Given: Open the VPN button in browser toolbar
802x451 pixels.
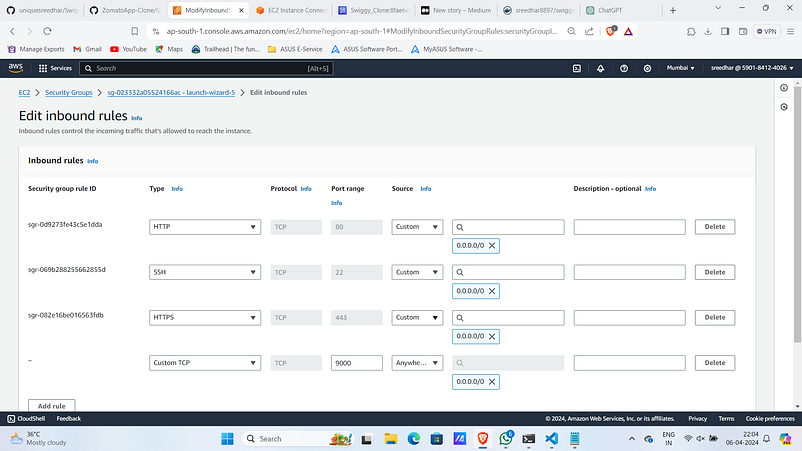Looking at the screenshot, I should click(766, 31).
